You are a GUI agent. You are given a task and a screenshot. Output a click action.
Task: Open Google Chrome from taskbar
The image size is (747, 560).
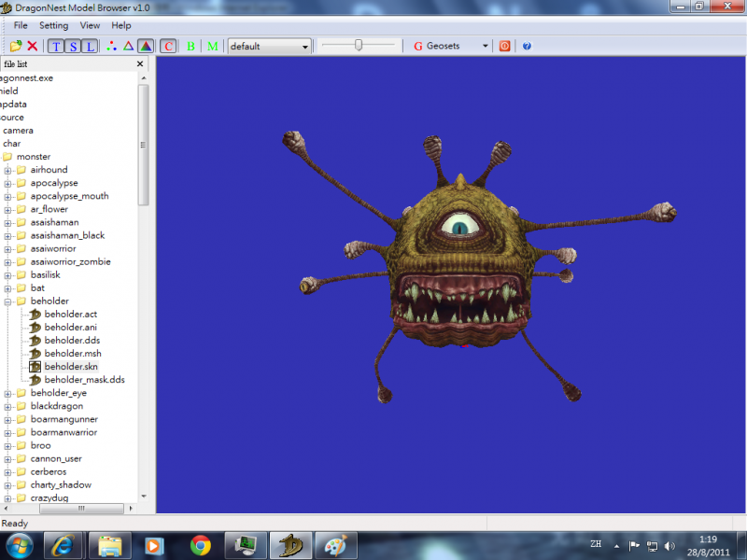201,545
